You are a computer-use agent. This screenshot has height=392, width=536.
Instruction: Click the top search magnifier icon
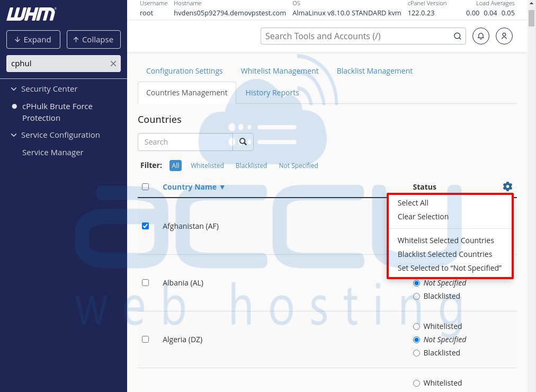(458, 36)
